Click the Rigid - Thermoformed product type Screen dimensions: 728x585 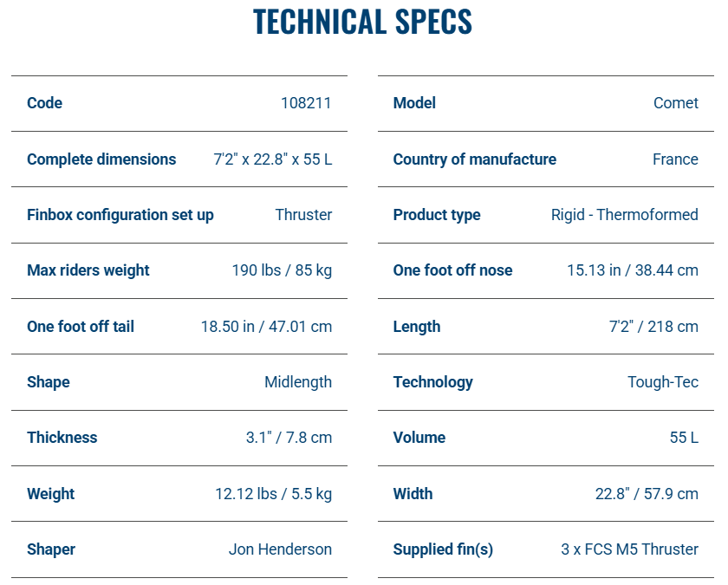(624, 215)
